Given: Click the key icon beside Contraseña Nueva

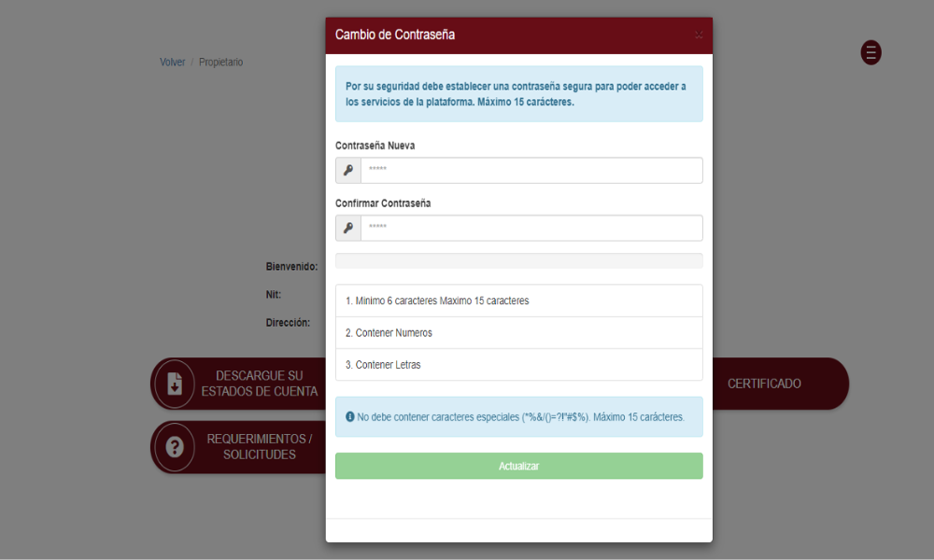Looking at the screenshot, I should point(348,170).
